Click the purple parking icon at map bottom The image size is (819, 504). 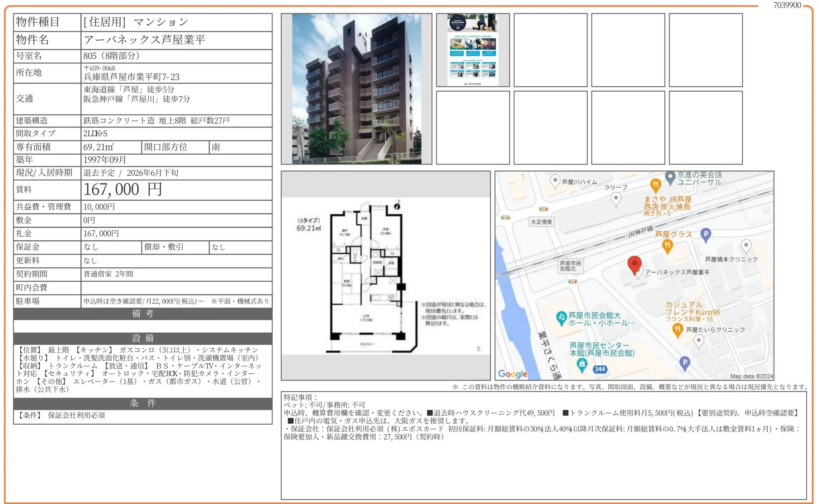click(x=684, y=362)
